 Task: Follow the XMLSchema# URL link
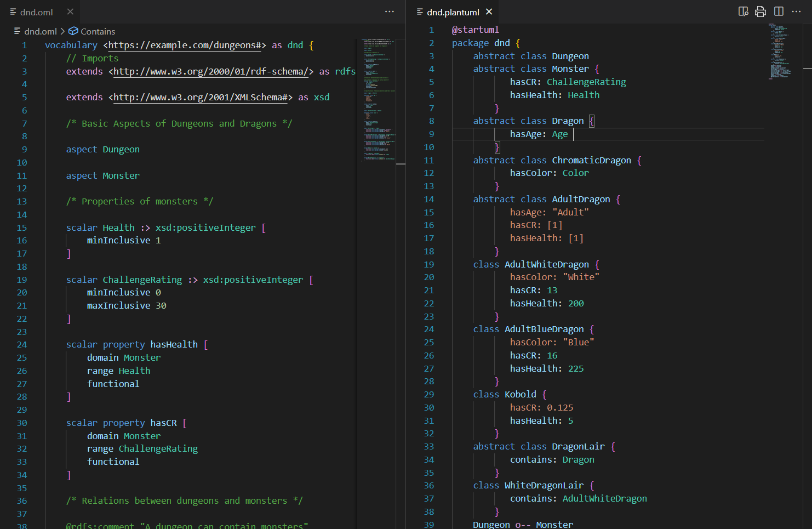201,97
